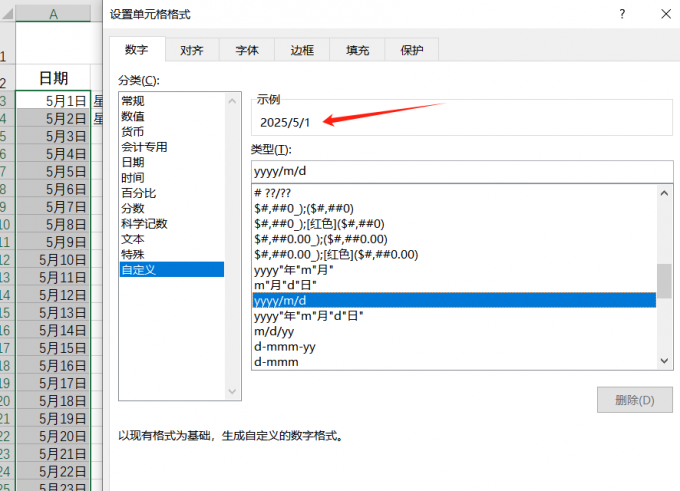Click the help question mark icon
This screenshot has height=491, width=680.
(x=622, y=14)
